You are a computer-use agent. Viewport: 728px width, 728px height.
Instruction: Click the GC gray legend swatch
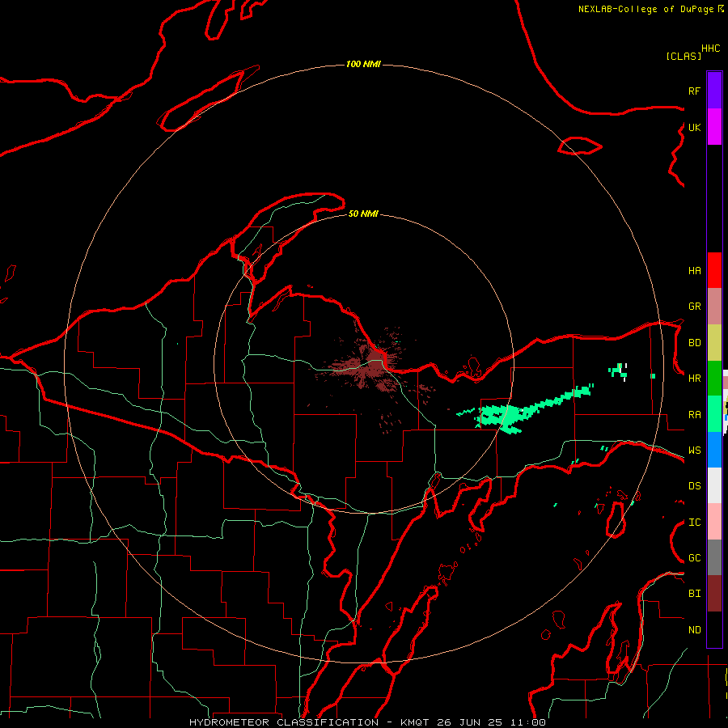(714, 557)
